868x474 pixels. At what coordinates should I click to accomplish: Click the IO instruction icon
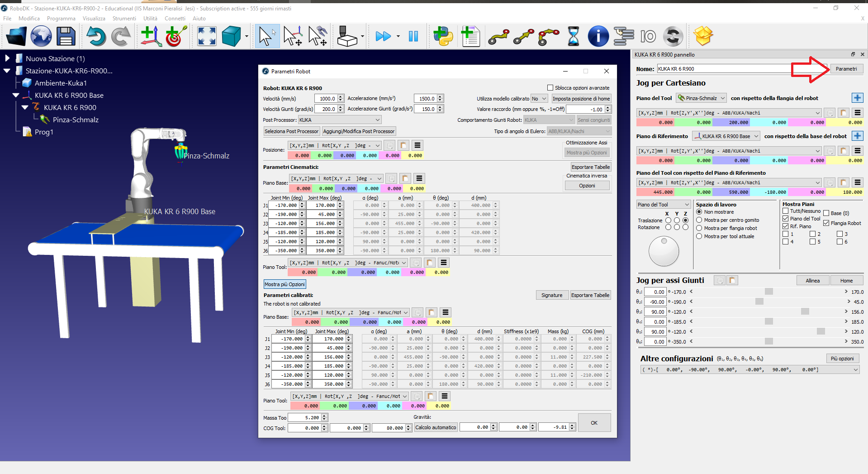point(648,36)
